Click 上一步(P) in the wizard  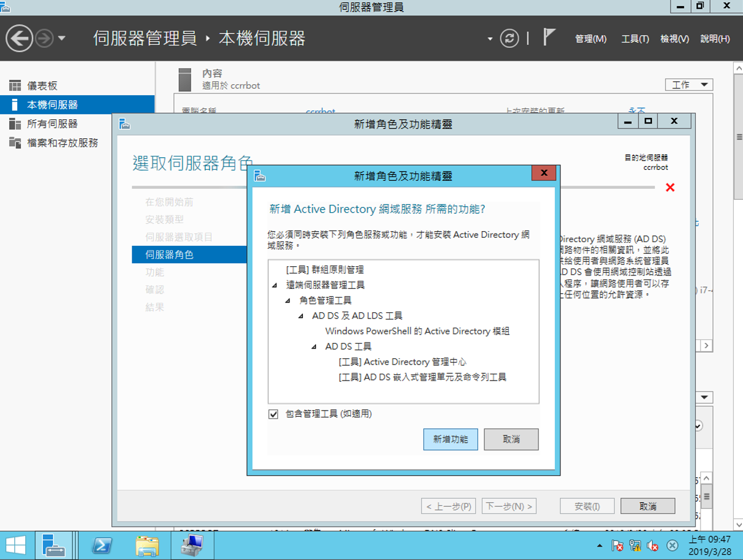[449, 507]
